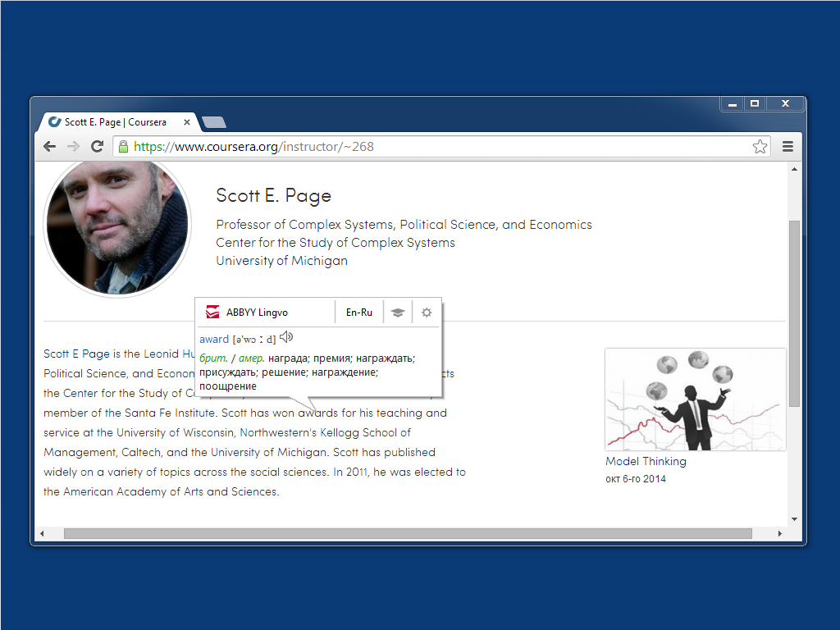Viewport: 840px width, 630px height.
Task: Bookmark this page with the star icon
Action: [x=760, y=147]
